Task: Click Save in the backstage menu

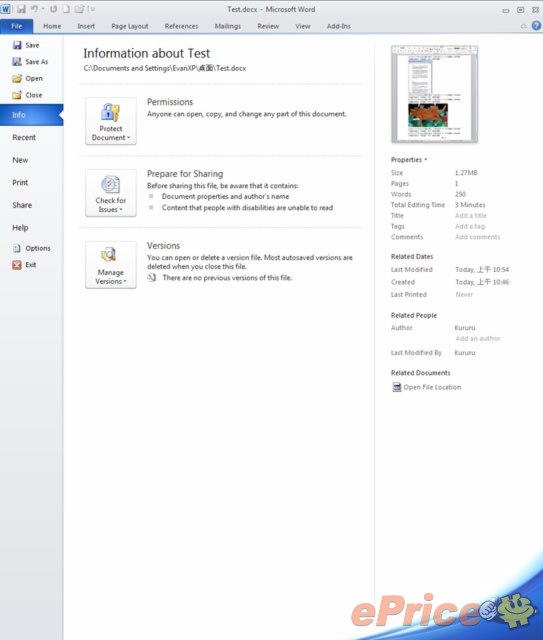Action: (26, 45)
